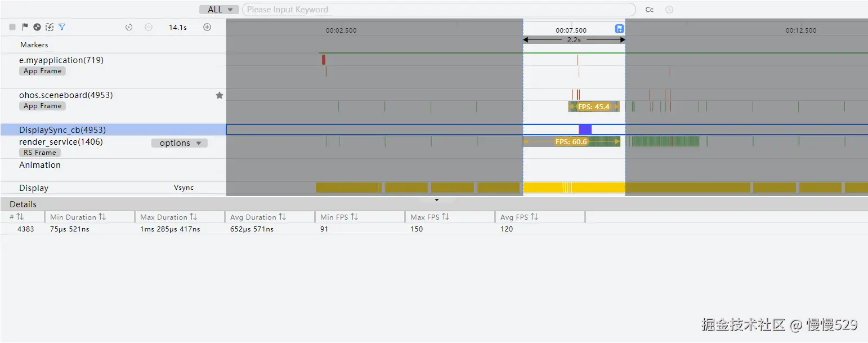This screenshot has height=343, width=868.
Task: Click the dashed-square selection icon in toolbar
Action: 50,27
